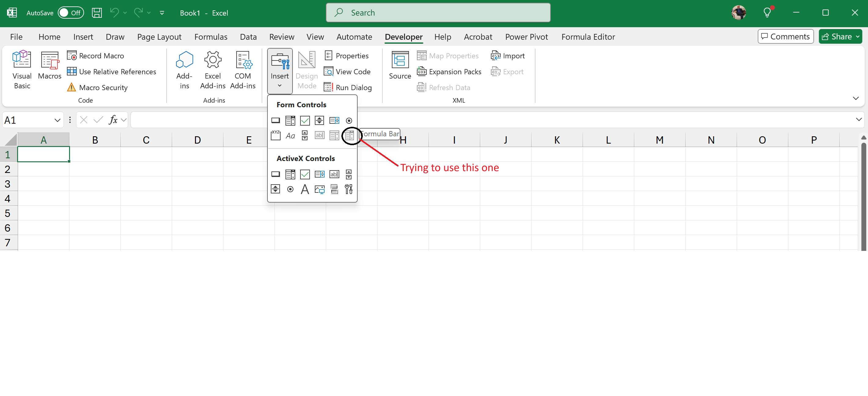Toggle AutoSave off switch to on

(x=71, y=13)
